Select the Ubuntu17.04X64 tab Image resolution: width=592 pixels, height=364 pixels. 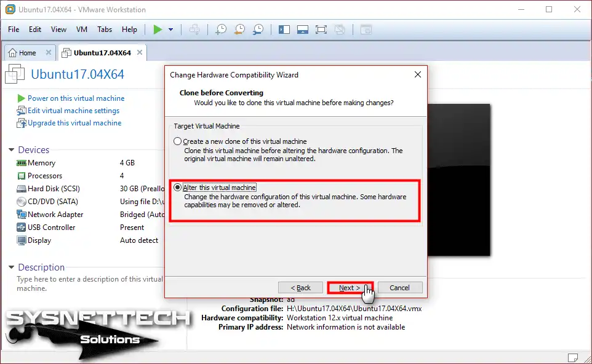click(102, 53)
